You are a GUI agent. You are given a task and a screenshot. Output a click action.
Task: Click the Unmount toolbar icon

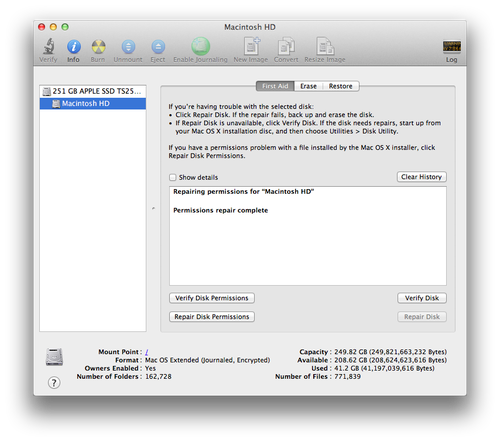[128, 47]
